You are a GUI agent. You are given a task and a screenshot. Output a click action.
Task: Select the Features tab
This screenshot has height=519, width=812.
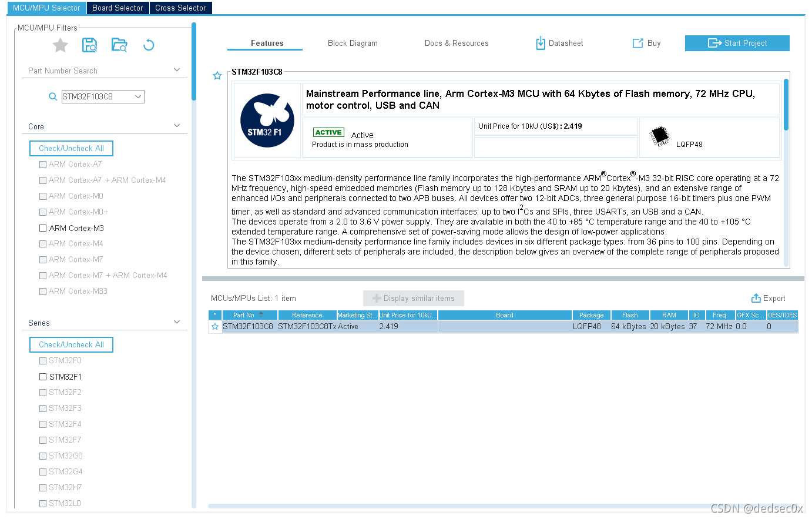click(x=267, y=43)
